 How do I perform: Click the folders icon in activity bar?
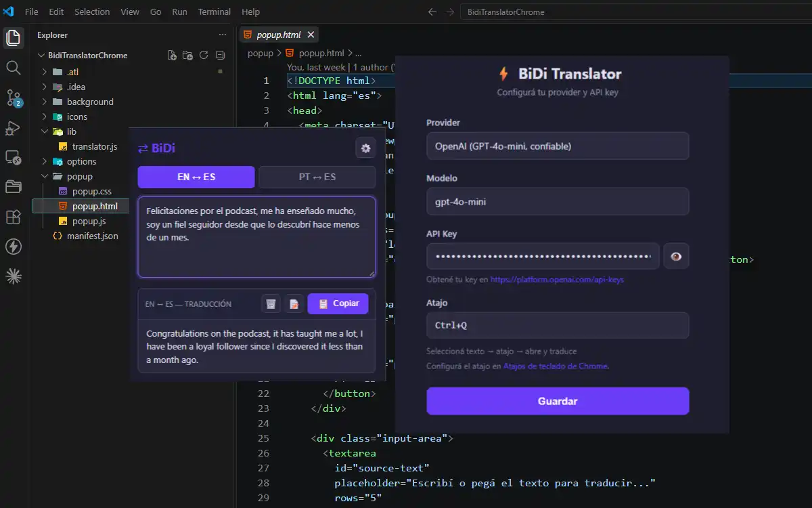coord(14,187)
